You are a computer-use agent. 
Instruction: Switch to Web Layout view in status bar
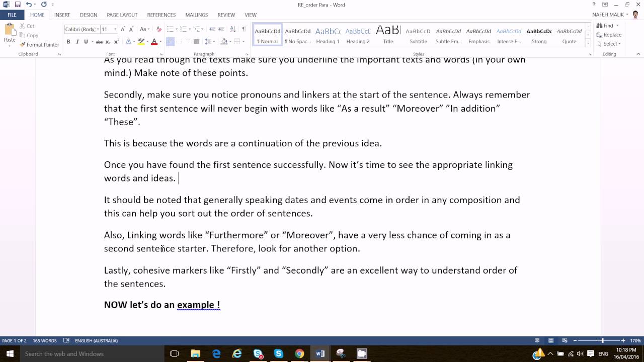565,340
